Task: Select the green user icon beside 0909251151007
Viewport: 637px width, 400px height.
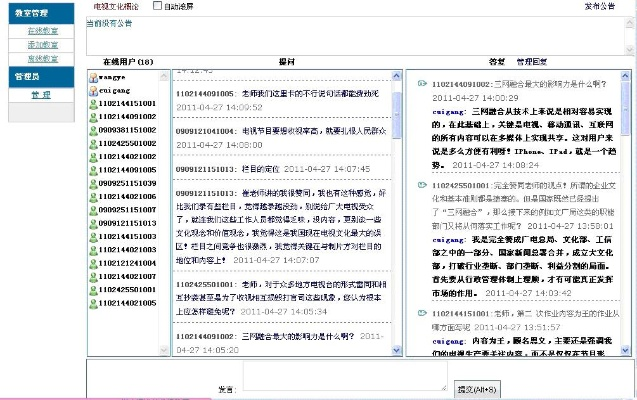Action: click(93, 210)
